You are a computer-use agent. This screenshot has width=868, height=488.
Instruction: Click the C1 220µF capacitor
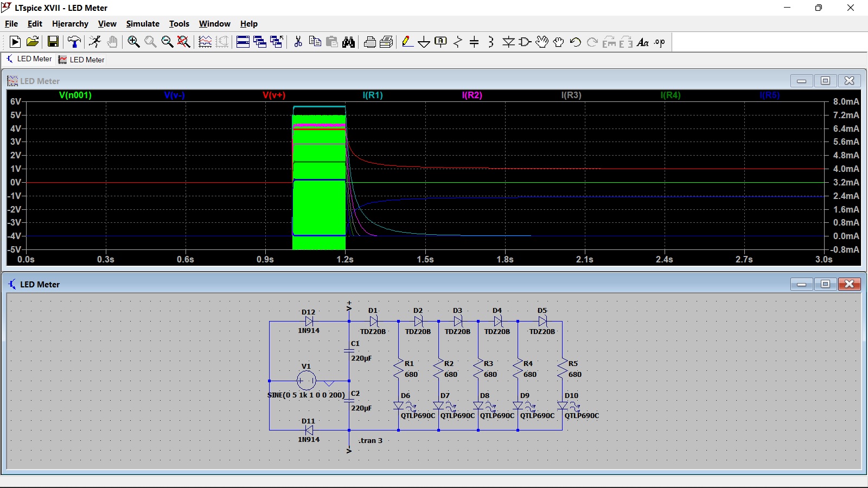click(x=349, y=351)
